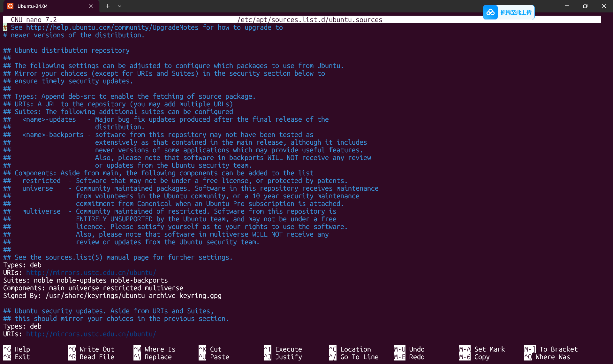Image resolution: width=613 pixels, height=364 pixels.
Task: Click the ^R Read File shortcut
Action: pyautogui.click(x=91, y=357)
